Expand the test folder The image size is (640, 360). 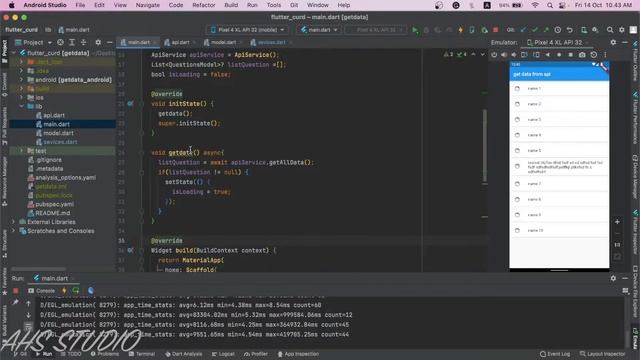tap(22, 151)
